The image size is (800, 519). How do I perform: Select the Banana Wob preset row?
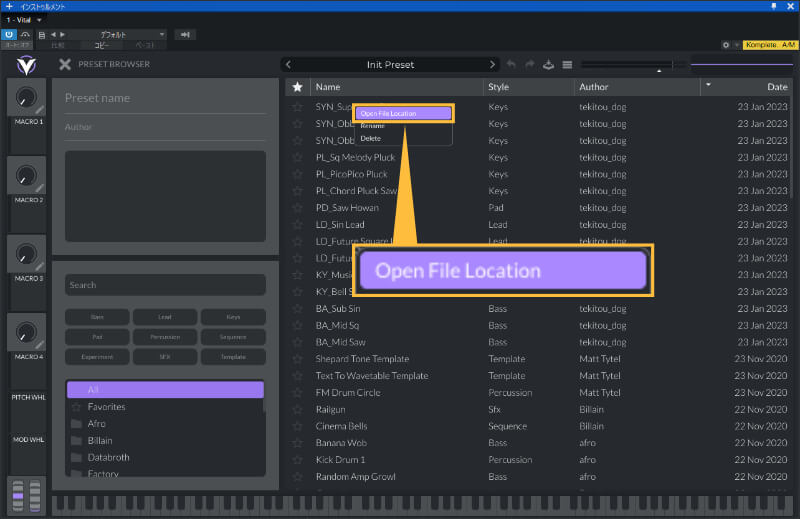point(538,443)
